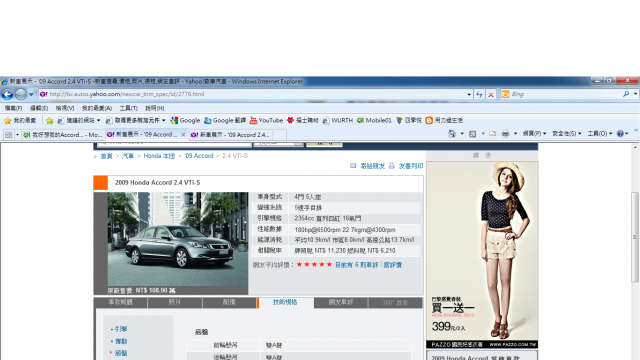Open the 網頁(P) command menu

(x=534, y=133)
